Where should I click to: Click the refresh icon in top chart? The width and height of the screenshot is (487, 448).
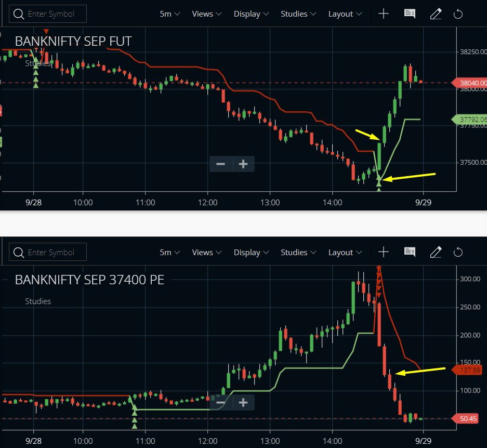(458, 14)
